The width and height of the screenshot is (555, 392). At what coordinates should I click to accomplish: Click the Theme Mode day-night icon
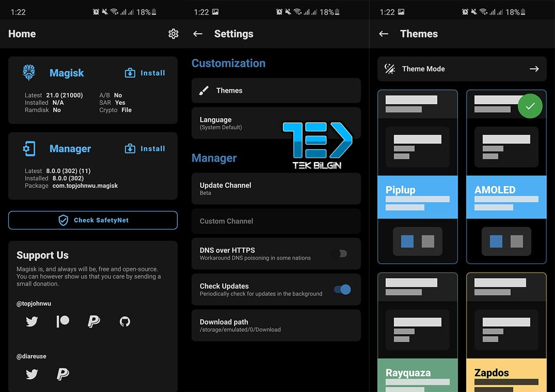(390, 69)
